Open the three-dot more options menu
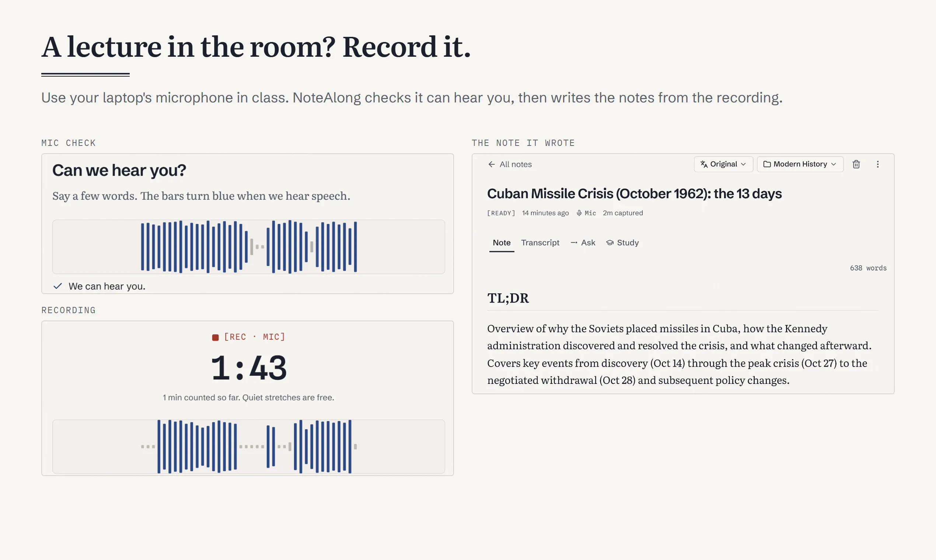The height and width of the screenshot is (560, 936). (x=877, y=164)
